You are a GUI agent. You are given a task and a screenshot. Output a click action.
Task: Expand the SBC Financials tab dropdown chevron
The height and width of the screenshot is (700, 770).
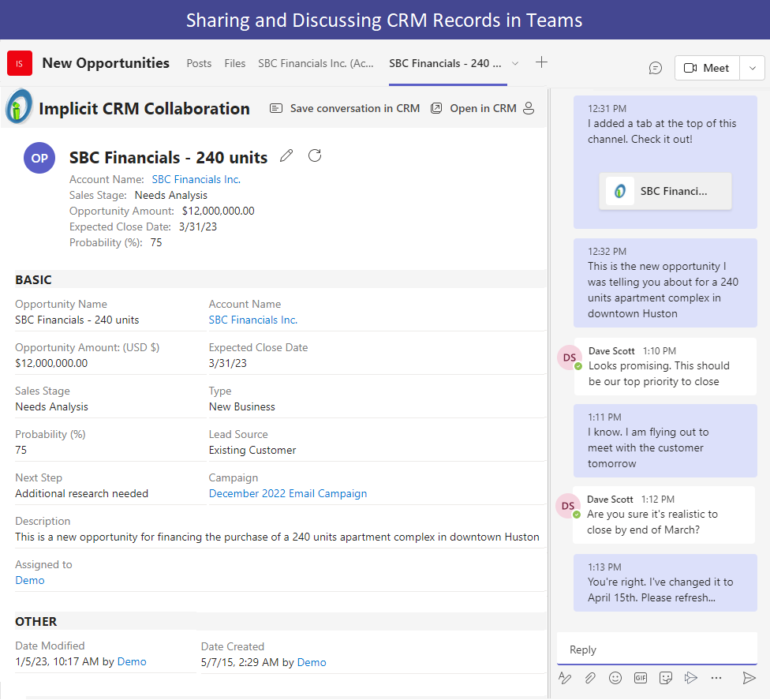[x=515, y=63]
